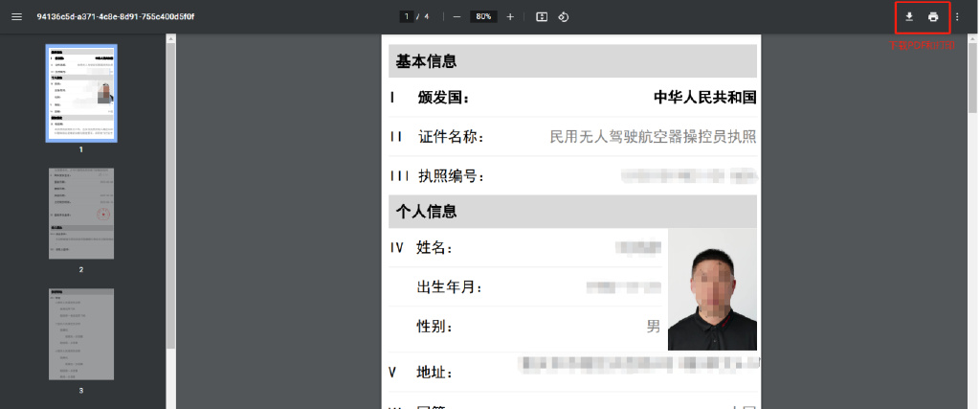980x409 pixels.
Task: Click the PDF file name title
Action: pyautogui.click(x=116, y=17)
